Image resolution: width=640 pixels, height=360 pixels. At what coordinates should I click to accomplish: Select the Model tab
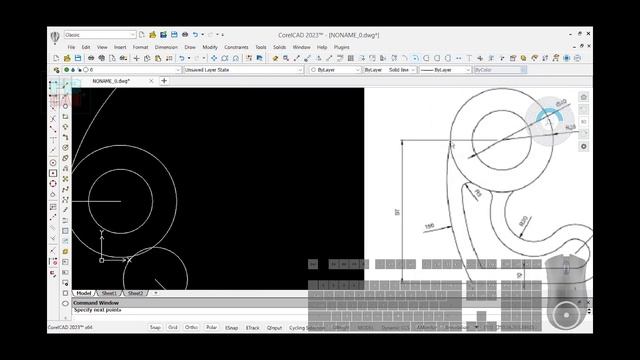(84, 293)
